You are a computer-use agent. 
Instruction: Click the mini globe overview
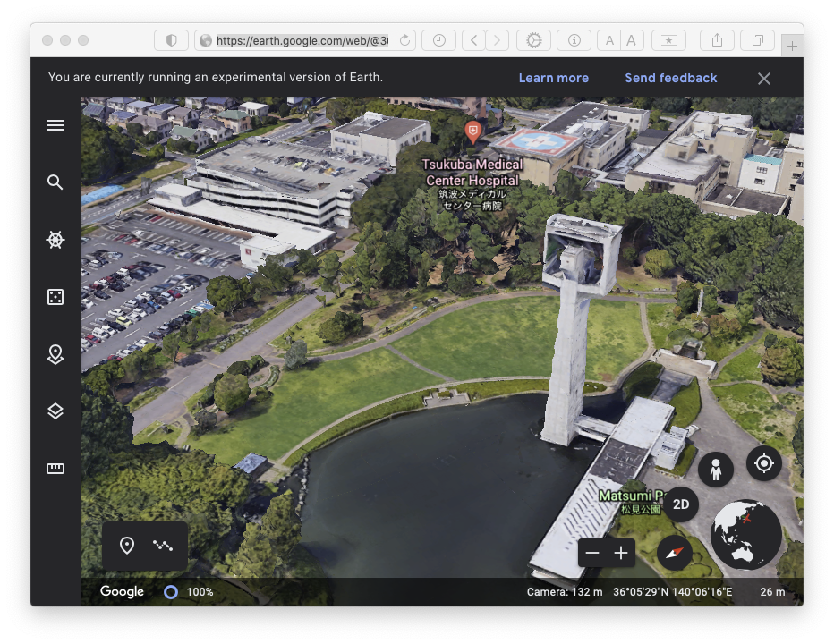coord(745,535)
